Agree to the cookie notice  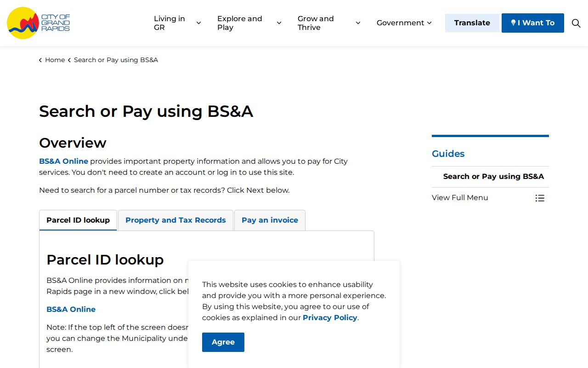(223, 342)
